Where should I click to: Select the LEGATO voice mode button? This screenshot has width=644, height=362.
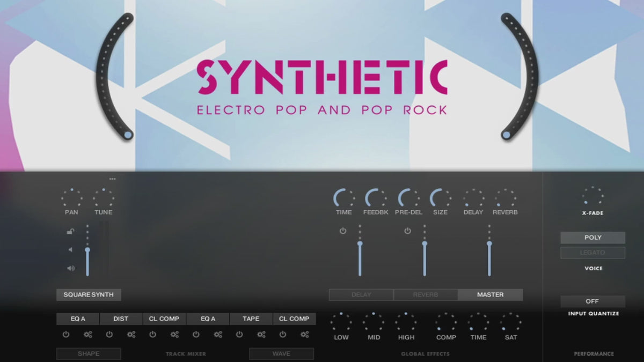592,253
